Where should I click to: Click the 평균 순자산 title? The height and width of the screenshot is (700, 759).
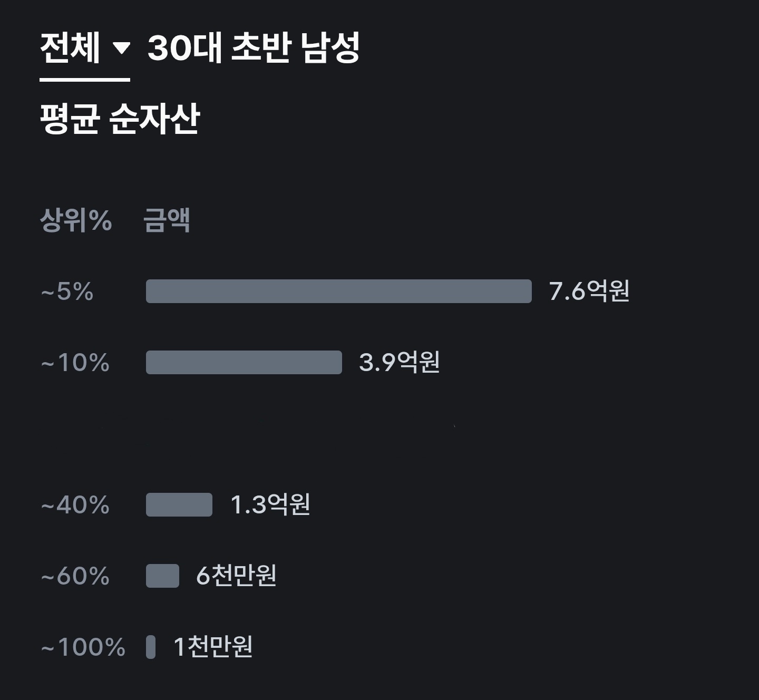pos(120,118)
